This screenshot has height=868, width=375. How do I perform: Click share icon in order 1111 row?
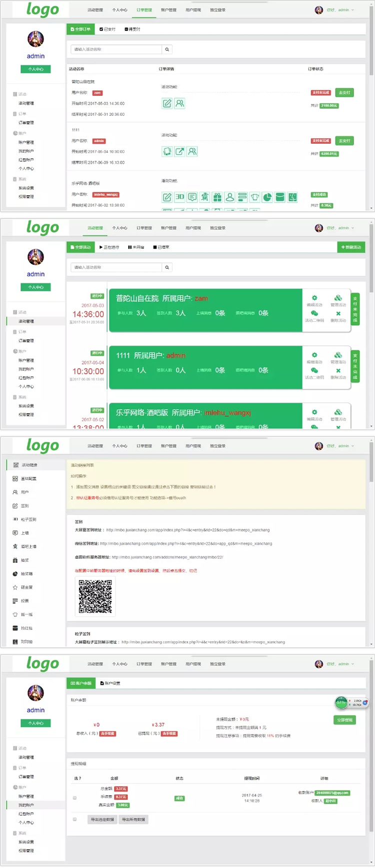pos(179,151)
